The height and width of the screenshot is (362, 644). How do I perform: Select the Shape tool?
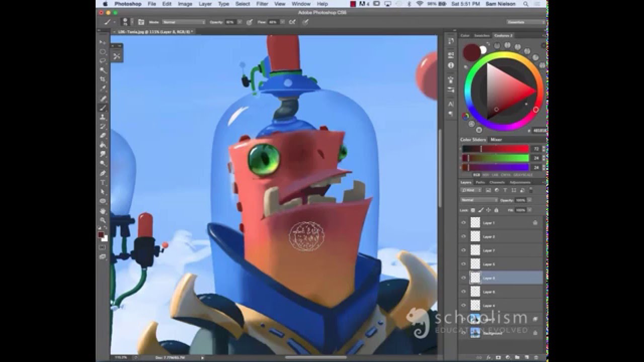[103, 201]
